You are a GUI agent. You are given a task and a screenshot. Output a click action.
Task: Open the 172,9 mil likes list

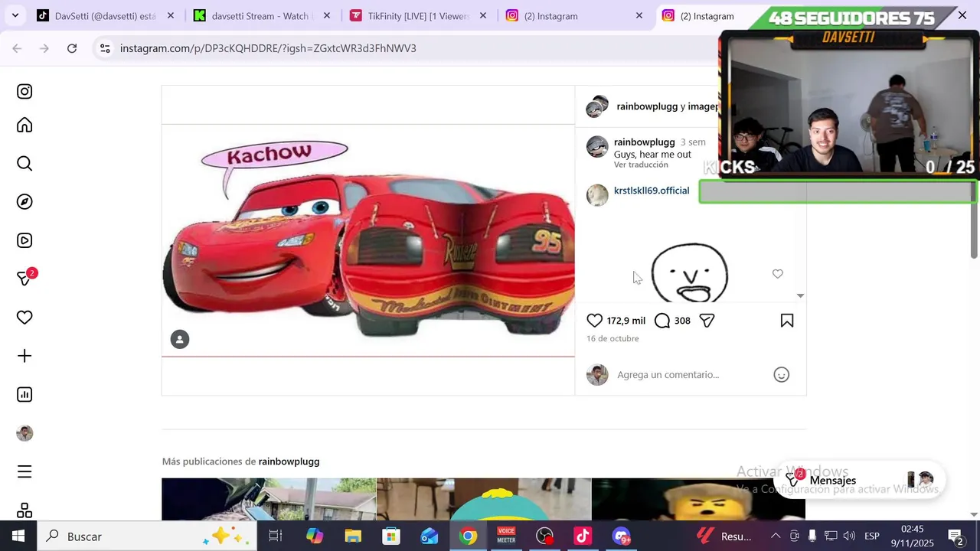626,321
